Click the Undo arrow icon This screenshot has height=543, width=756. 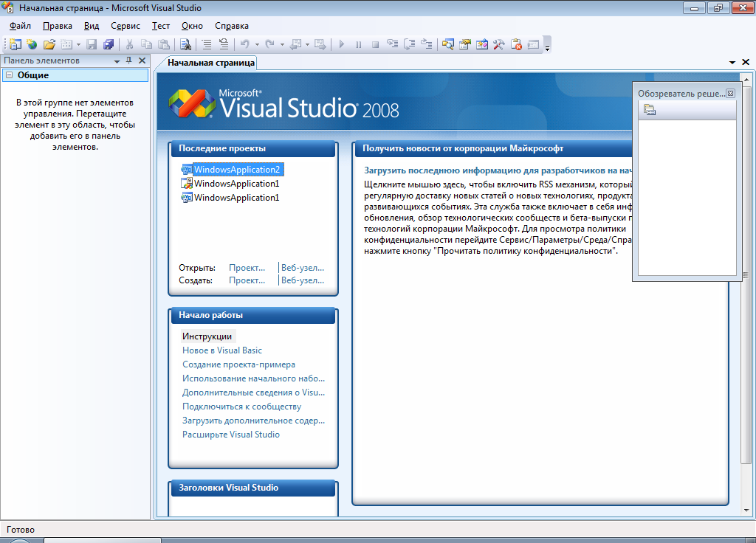(x=245, y=44)
